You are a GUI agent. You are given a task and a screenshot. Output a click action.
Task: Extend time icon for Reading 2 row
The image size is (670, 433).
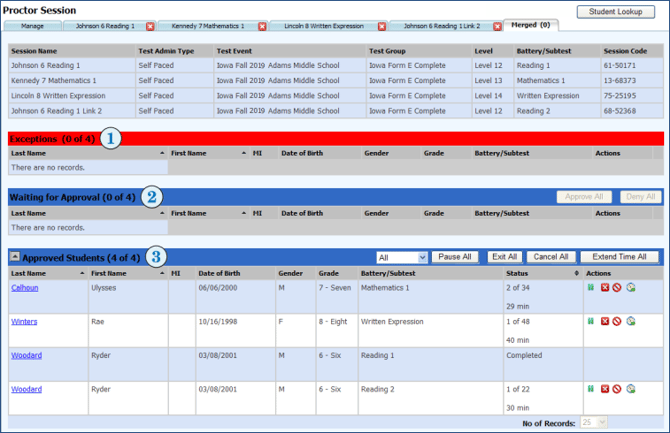(x=631, y=389)
